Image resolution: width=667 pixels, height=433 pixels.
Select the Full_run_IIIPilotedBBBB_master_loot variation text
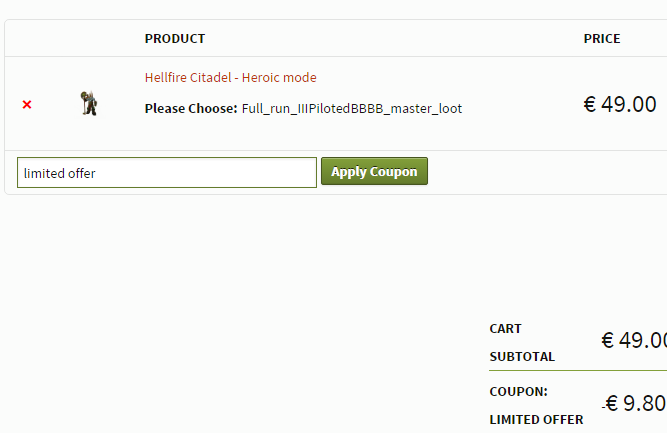click(352, 109)
